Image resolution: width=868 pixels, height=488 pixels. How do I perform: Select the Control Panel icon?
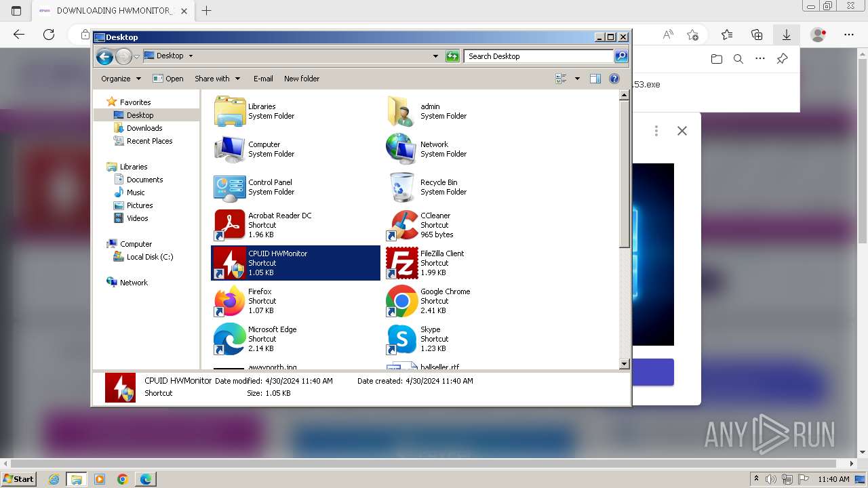(229, 187)
